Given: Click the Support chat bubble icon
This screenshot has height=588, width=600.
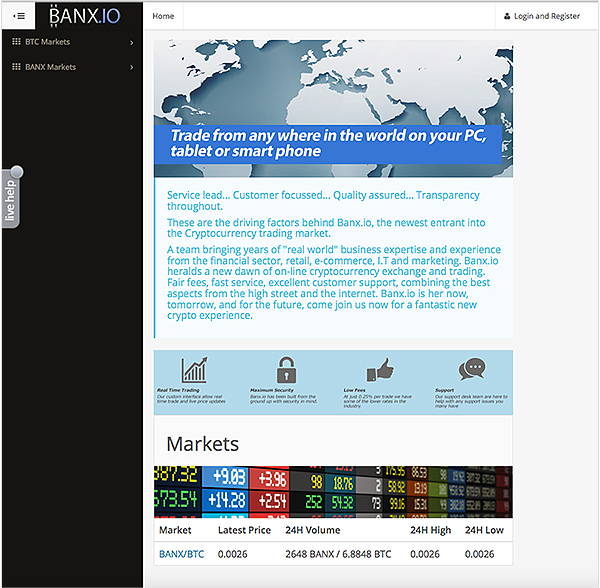Looking at the screenshot, I should 472,368.
